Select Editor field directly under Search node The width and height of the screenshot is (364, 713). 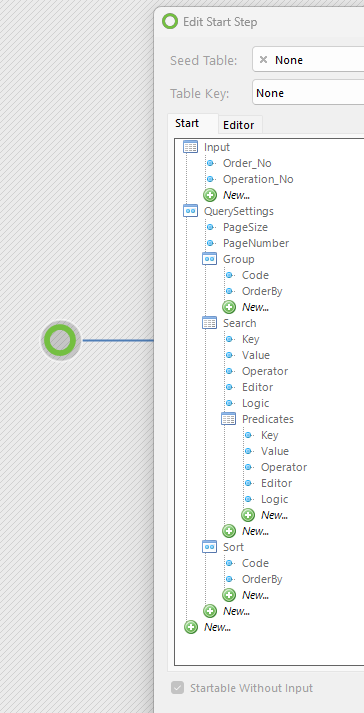[x=258, y=387]
